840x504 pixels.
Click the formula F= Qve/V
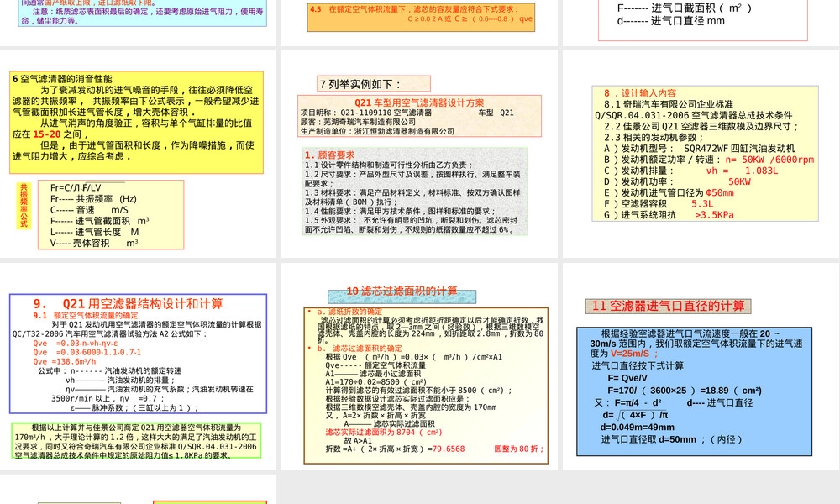(627, 378)
